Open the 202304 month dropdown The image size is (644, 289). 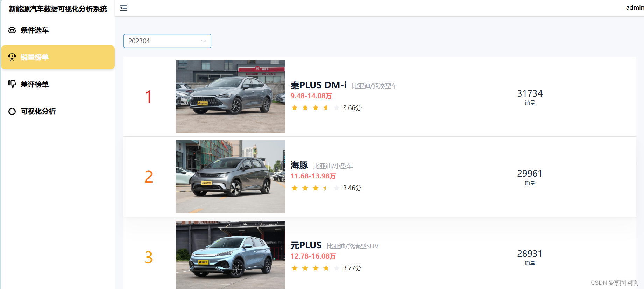pyautogui.click(x=167, y=41)
